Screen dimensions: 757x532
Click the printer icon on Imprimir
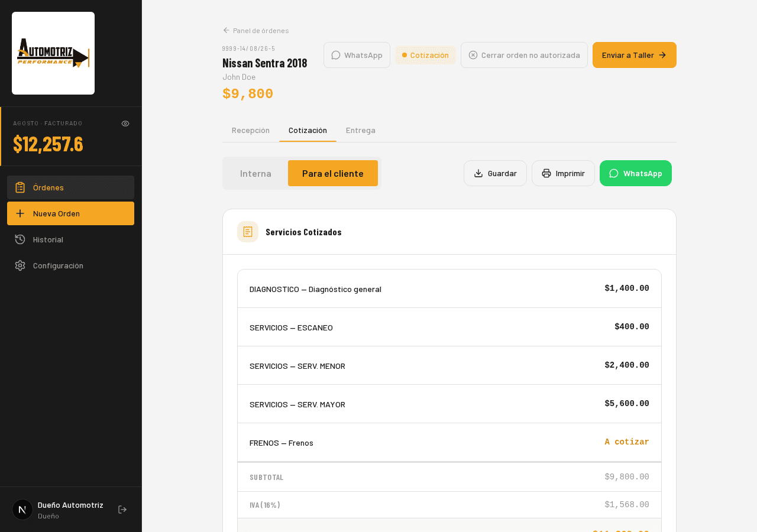[x=546, y=173]
